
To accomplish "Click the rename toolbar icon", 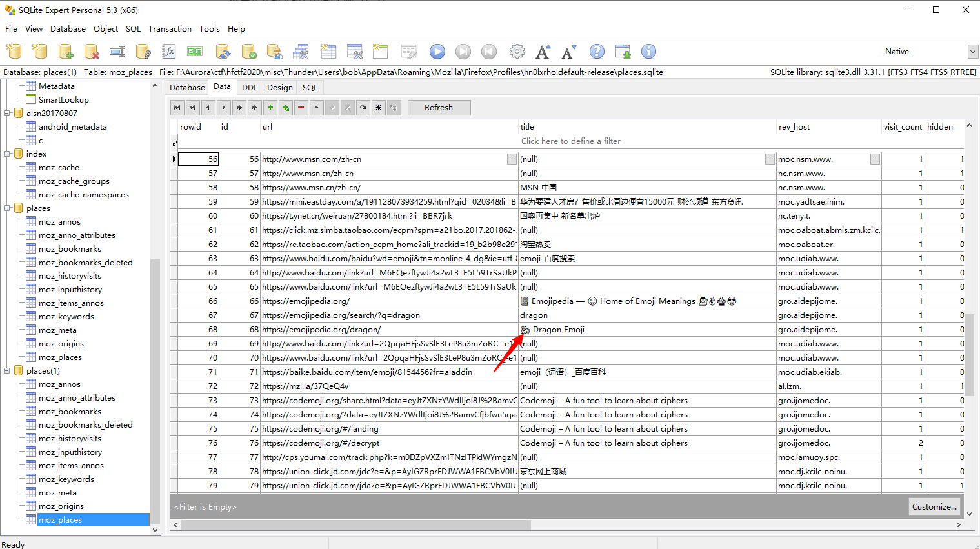I will [x=117, y=52].
